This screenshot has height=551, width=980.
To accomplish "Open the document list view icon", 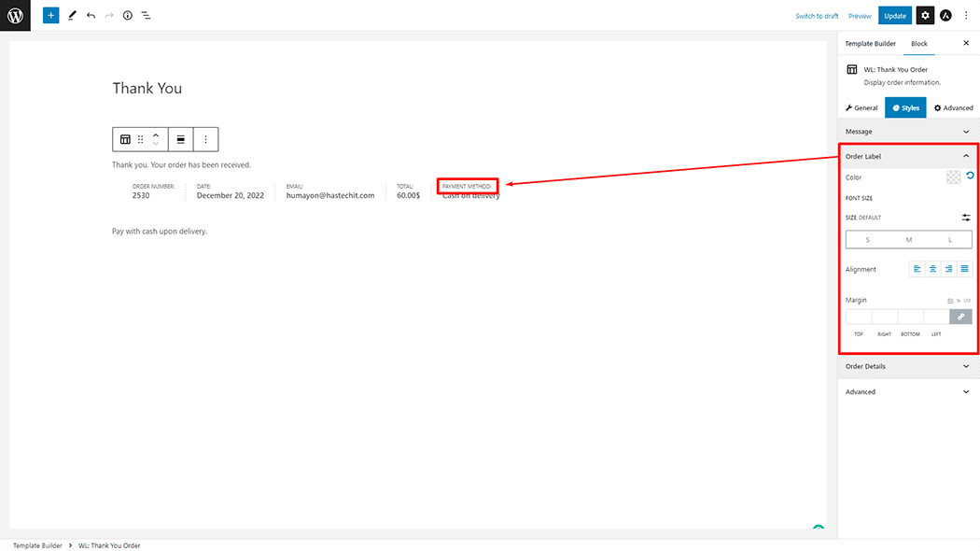I will pos(147,16).
